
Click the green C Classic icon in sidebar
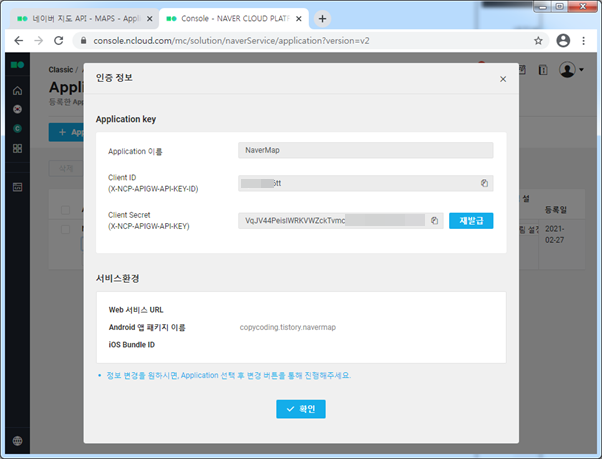coord(17,129)
